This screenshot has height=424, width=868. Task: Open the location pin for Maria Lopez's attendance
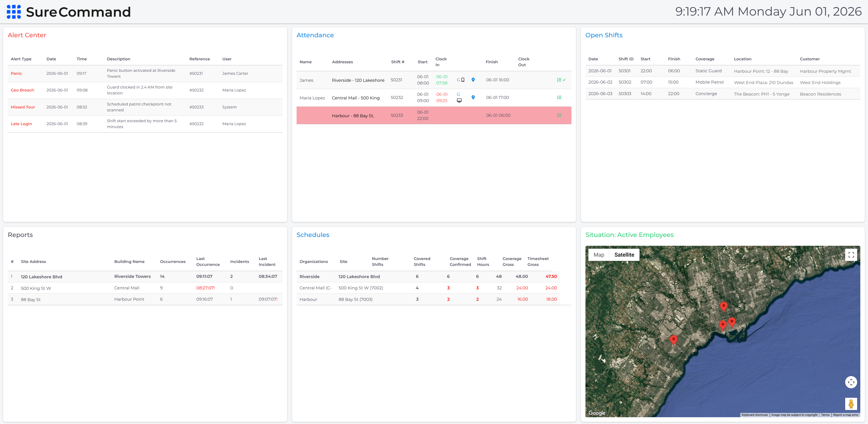pyautogui.click(x=473, y=97)
